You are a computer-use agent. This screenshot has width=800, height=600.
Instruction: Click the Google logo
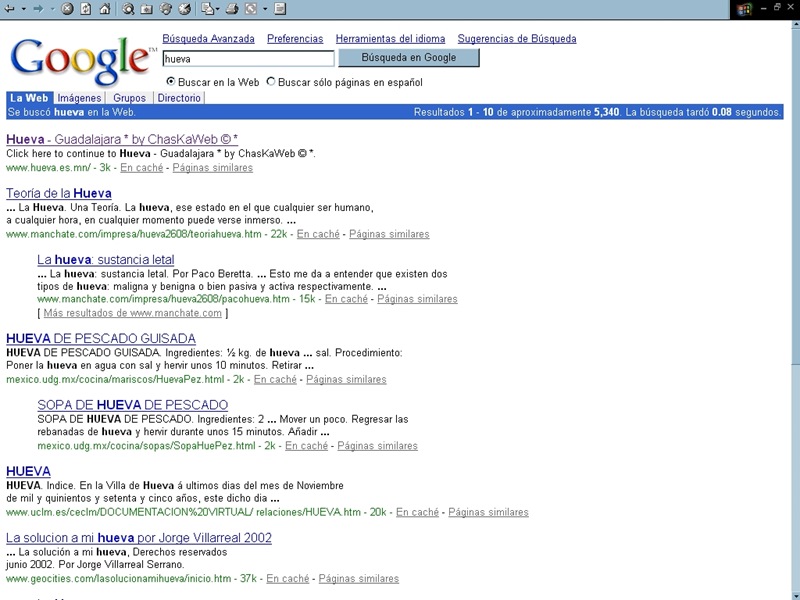(84, 61)
